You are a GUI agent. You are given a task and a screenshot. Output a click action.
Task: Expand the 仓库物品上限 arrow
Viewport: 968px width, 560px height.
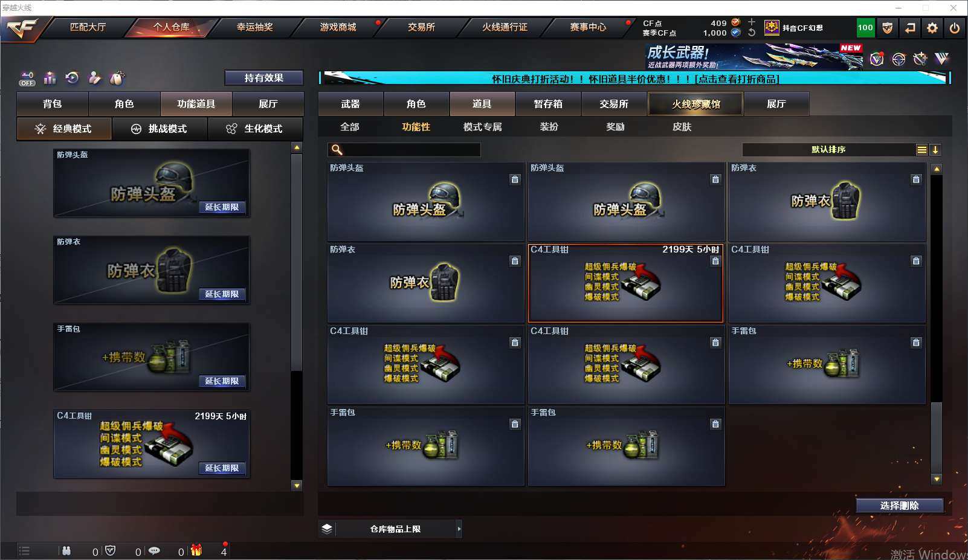459,529
